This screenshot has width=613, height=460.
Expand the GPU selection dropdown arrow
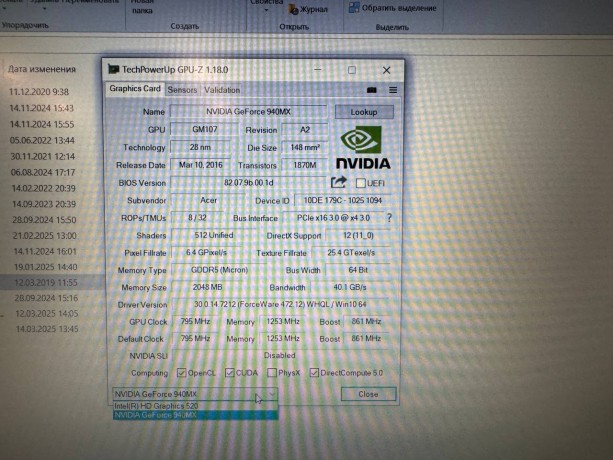point(272,395)
